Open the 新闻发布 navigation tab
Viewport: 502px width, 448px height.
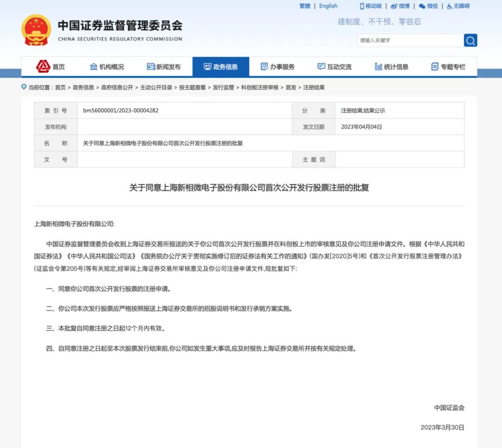(x=164, y=66)
